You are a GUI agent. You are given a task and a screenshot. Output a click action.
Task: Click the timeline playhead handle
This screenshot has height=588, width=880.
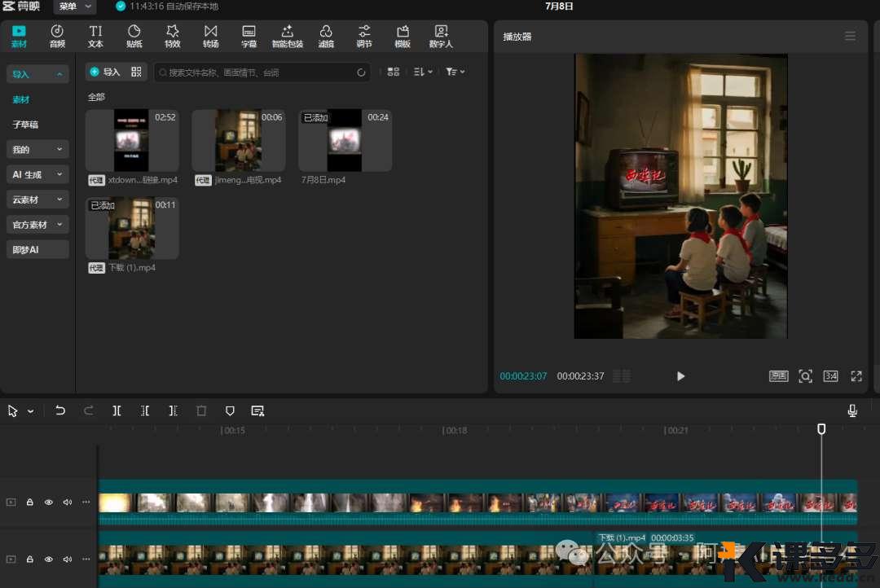tap(821, 429)
